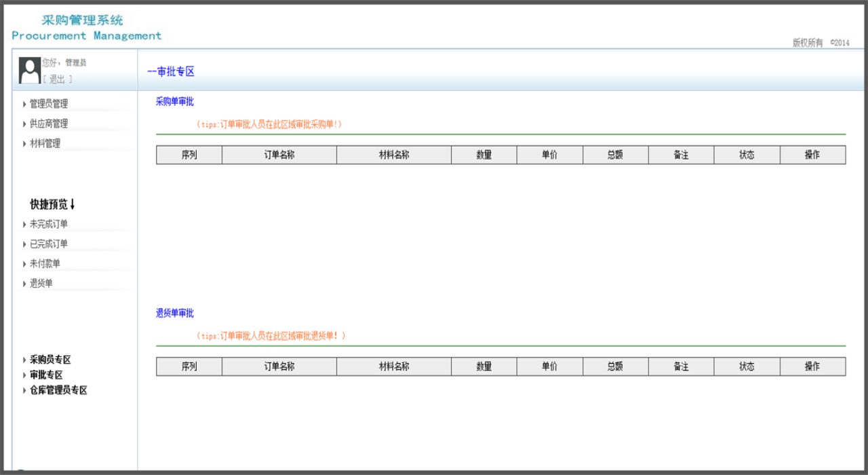Click 材料名称 header in 采购单审批 table
Viewport: 868px width, 475px height.
click(394, 155)
